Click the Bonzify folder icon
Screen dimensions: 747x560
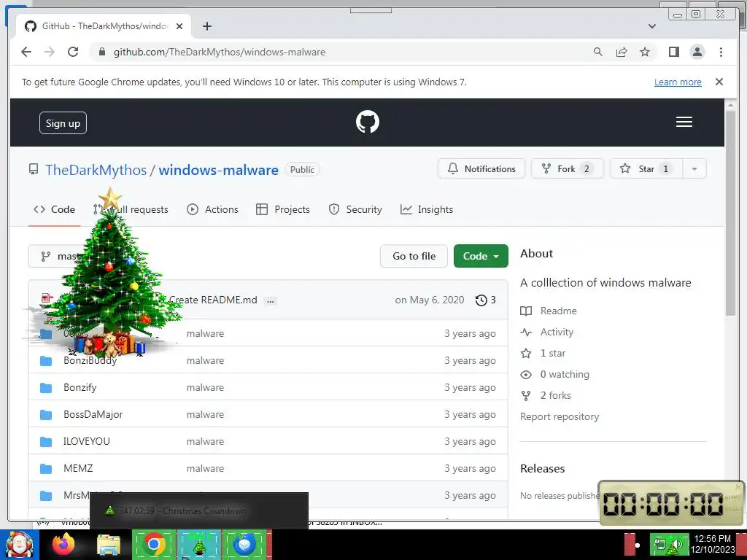point(46,388)
